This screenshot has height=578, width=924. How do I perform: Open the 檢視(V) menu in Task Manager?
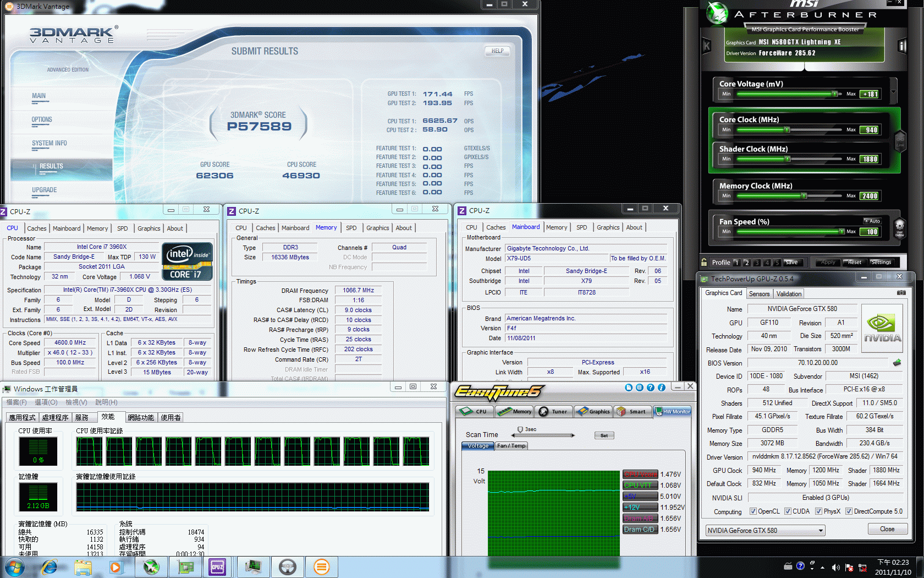tap(76, 402)
